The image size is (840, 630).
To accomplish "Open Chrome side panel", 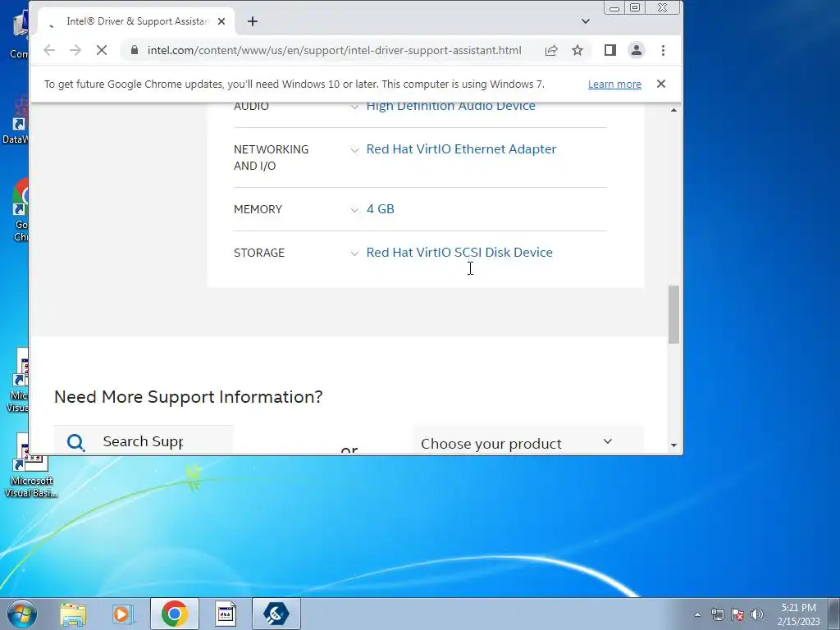I will coord(609,50).
